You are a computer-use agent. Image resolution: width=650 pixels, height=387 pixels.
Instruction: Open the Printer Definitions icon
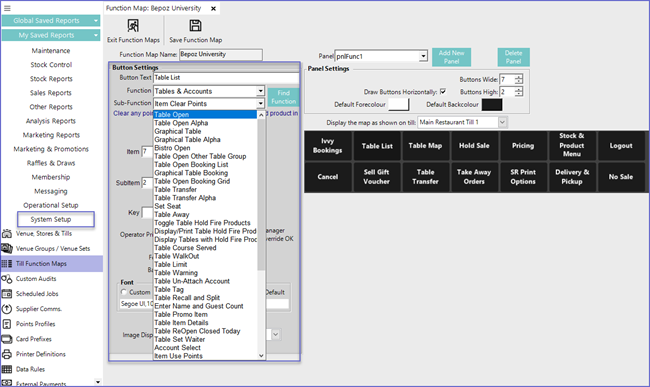(7, 354)
